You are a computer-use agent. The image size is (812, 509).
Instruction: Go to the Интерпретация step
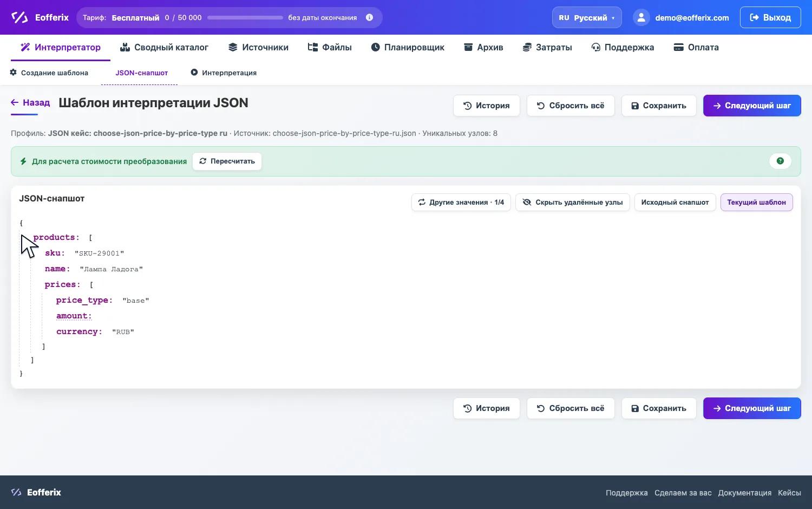[224, 73]
